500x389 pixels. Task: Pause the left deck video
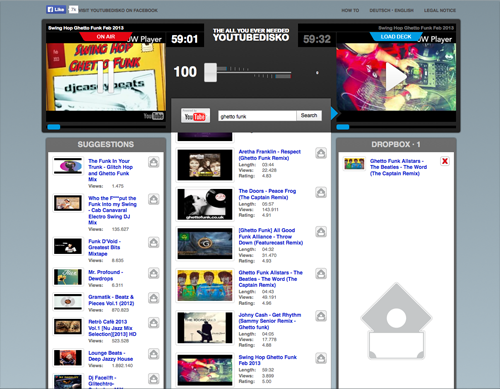pos(105,77)
